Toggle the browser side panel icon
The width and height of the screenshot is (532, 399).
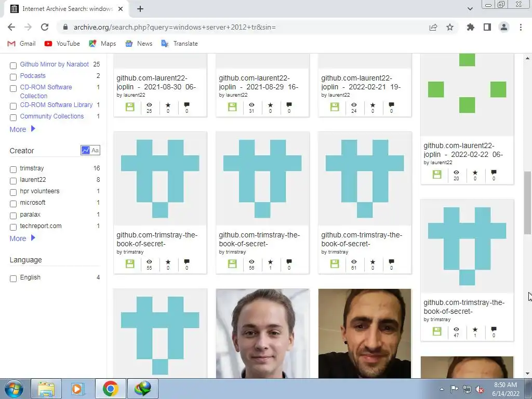coord(487,27)
